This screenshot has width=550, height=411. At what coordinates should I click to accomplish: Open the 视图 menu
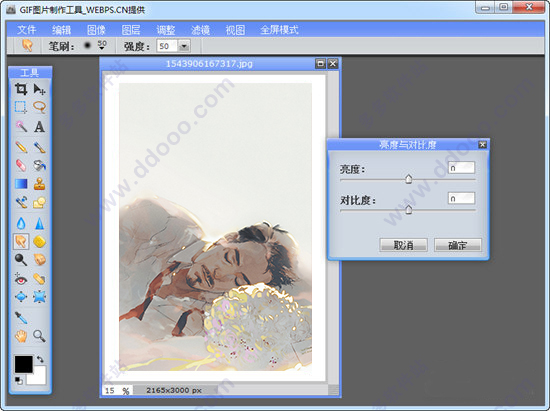tap(235, 30)
